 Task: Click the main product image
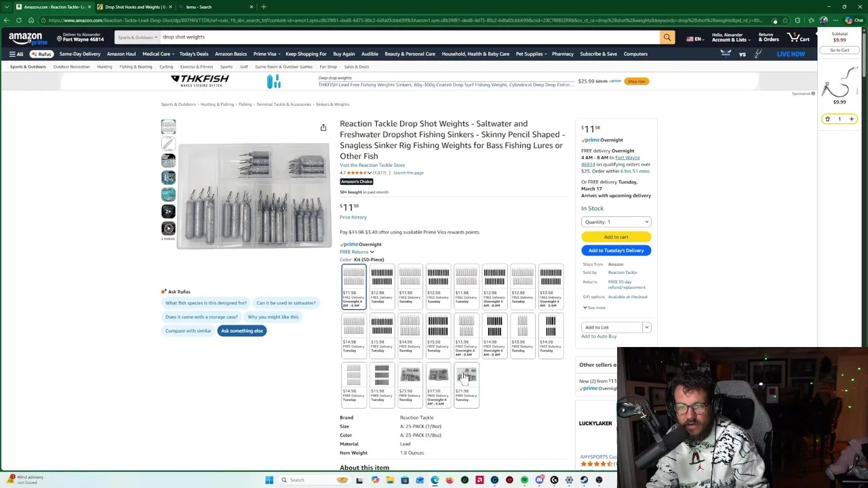pyautogui.click(x=254, y=195)
